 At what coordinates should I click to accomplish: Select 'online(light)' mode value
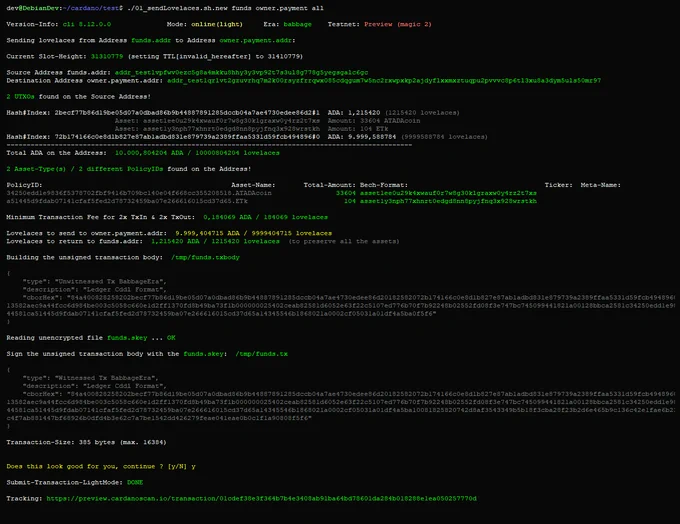217,24
